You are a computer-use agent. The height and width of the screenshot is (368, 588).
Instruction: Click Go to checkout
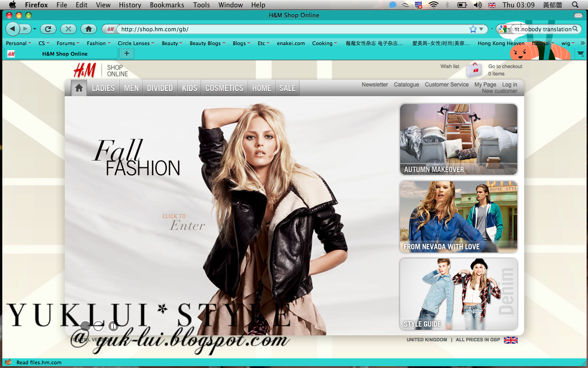505,66
